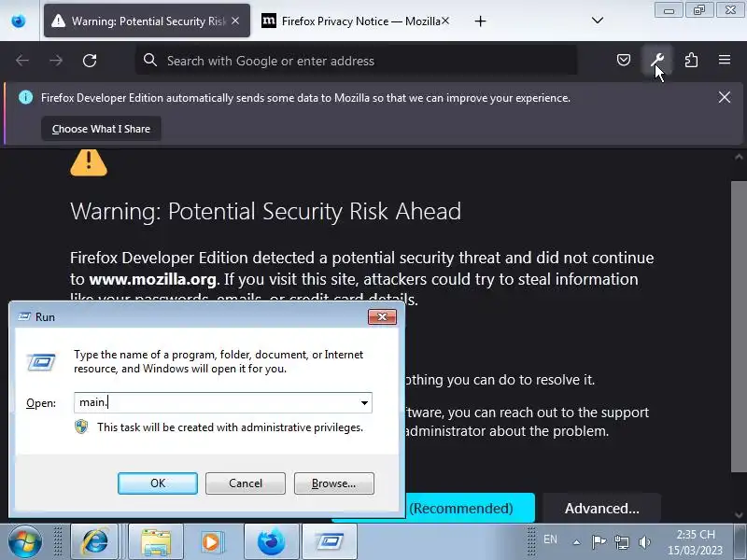Image resolution: width=747 pixels, height=560 pixels.
Task: Expand the Open combo box dropdown arrow
Action: coord(364,403)
